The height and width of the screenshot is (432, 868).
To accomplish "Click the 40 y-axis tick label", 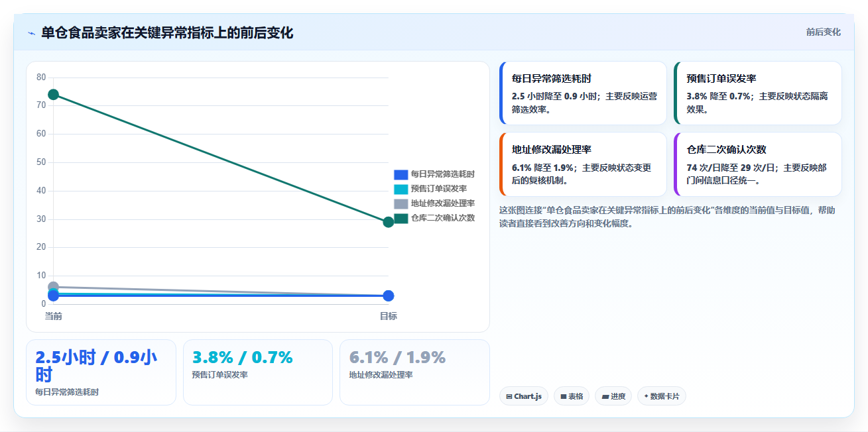I will (41, 191).
